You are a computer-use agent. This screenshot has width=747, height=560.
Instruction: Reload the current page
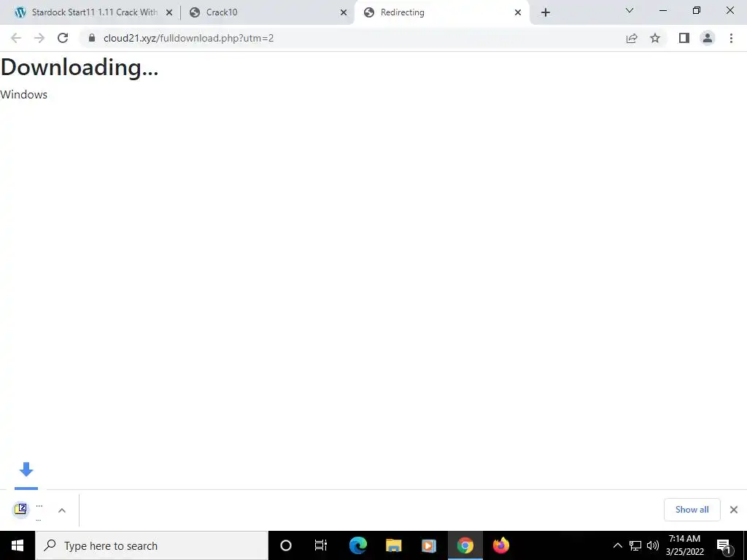pos(63,38)
